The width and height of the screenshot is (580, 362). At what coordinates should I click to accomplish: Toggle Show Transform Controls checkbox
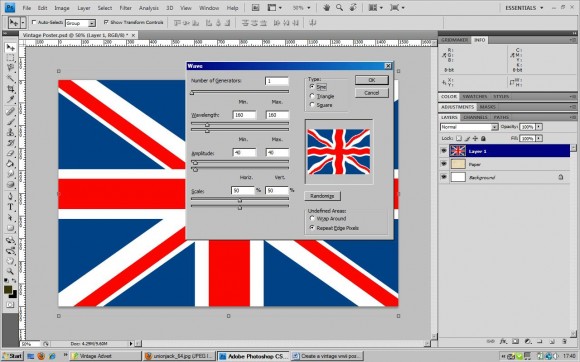[x=106, y=23]
